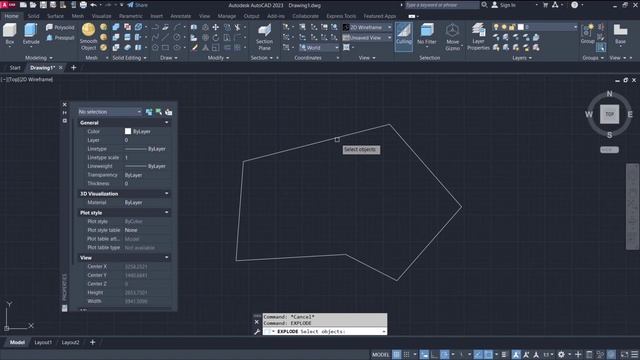Viewport: 640px width, 360px height.
Task: Open the Layout1 tab
Action: coord(43,342)
